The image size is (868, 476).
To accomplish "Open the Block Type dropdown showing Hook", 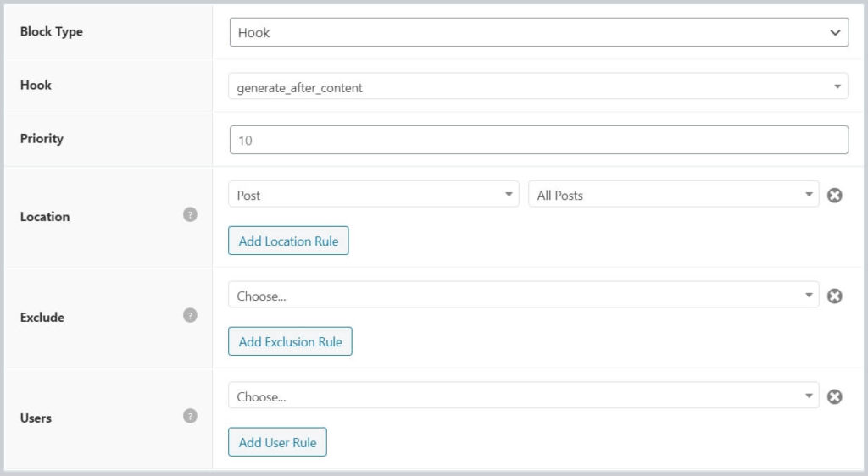I will [x=538, y=32].
